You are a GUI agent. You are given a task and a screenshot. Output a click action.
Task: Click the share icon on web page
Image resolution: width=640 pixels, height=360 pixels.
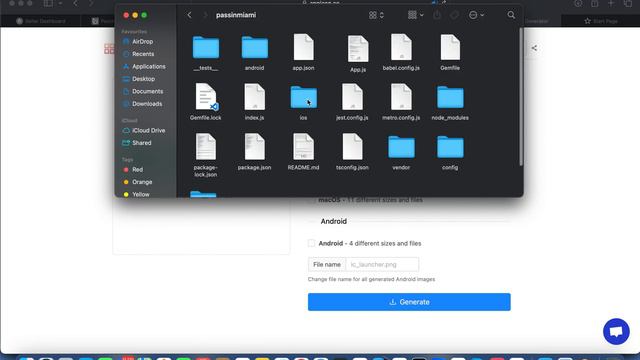pyautogui.click(x=534, y=48)
